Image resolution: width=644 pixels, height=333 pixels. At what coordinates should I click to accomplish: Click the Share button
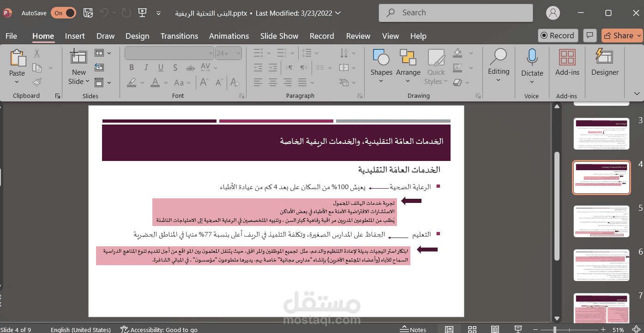click(622, 36)
